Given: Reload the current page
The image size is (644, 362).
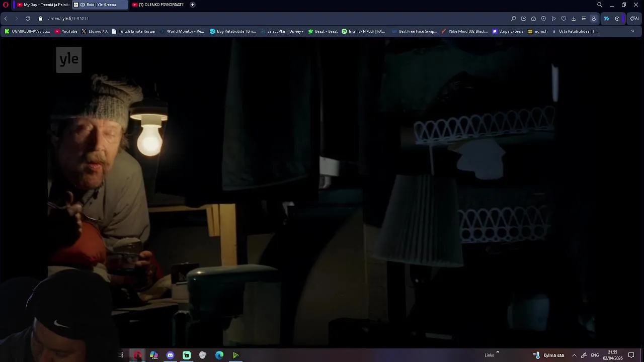Looking at the screenshot, I should [28, 19].
